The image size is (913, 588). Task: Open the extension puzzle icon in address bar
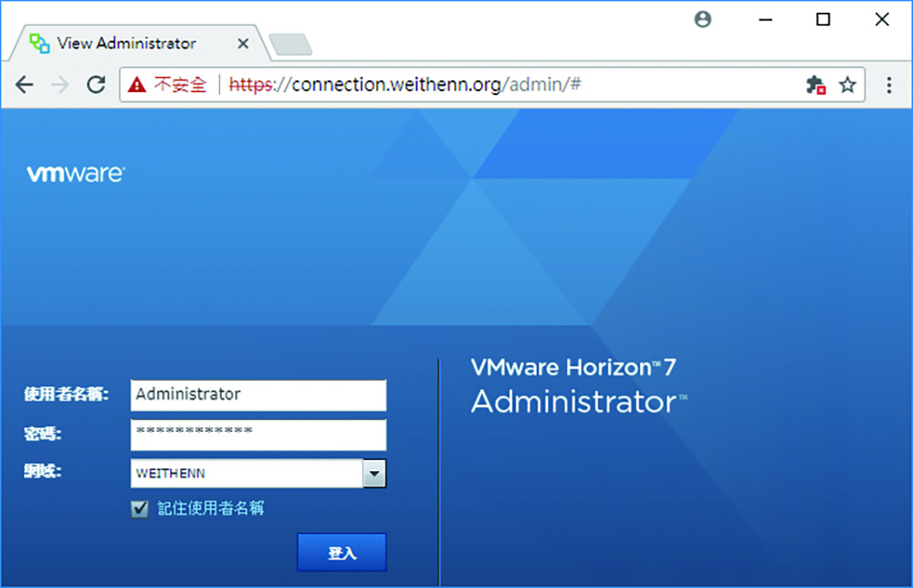point(815,85)
